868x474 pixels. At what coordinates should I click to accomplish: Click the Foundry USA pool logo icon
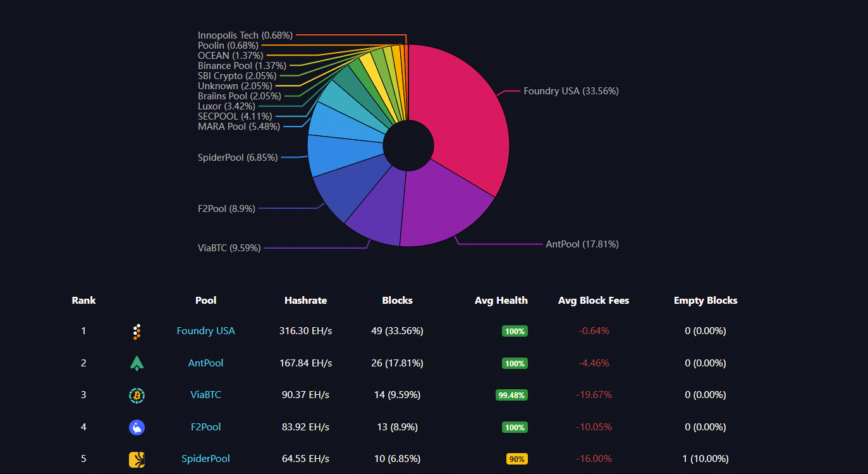tap(137, 332)
